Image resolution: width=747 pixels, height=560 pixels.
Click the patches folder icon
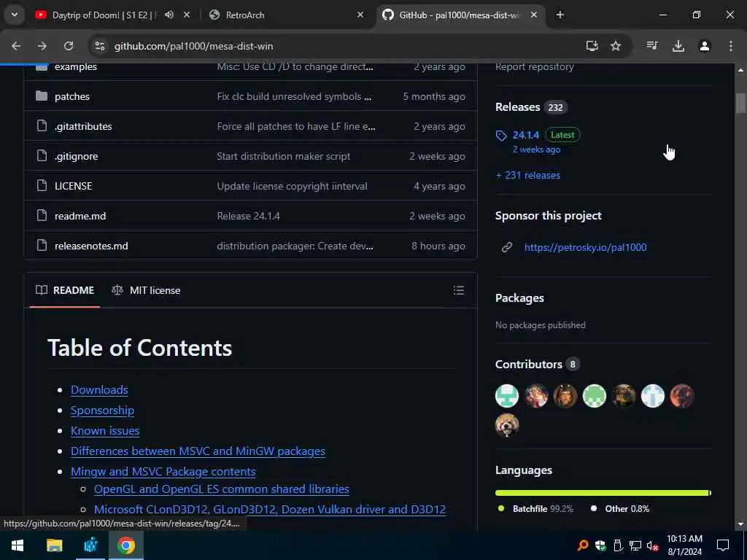click(x=42, y=96)
